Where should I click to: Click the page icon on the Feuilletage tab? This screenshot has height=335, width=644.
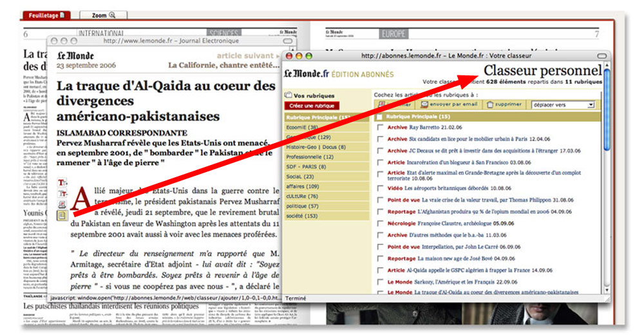[62, 15]
